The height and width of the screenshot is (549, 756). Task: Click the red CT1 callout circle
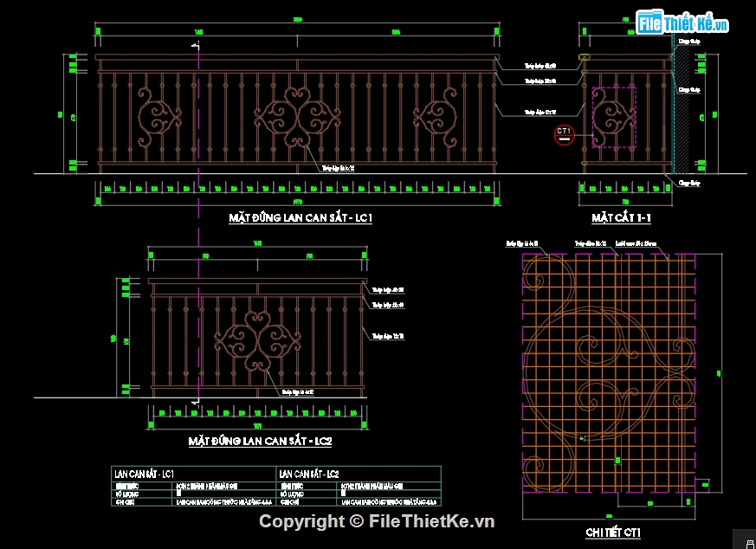pyautogui.click(x=564, y=133)
